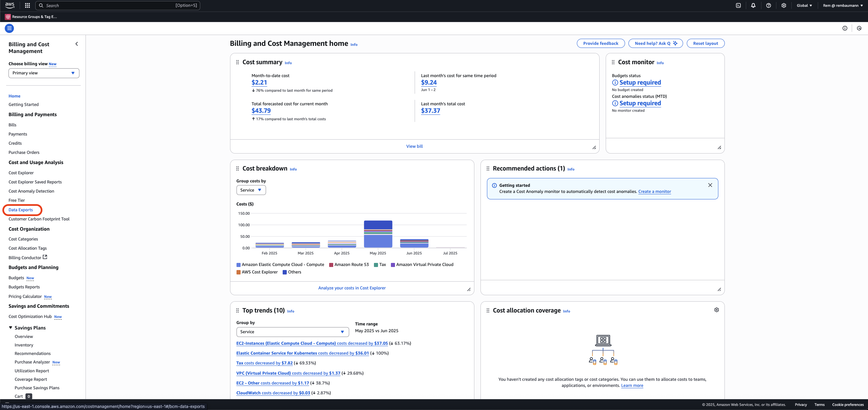Click Cookie preferences in footer
The image size is (868, 410).
tap(848, 405)
